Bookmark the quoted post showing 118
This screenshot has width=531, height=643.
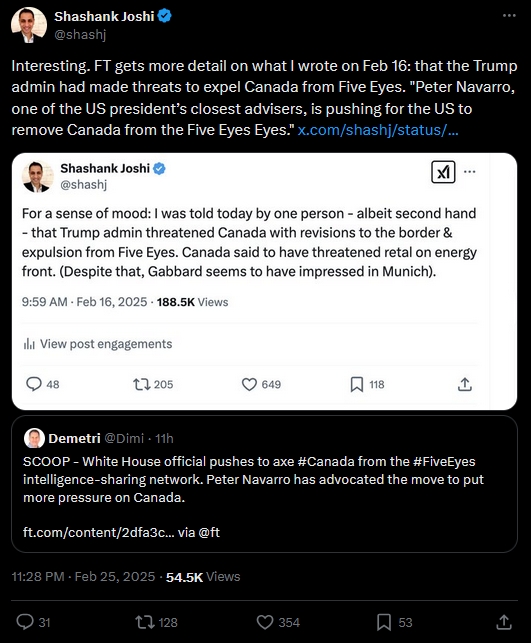click(x=357, y=384)
